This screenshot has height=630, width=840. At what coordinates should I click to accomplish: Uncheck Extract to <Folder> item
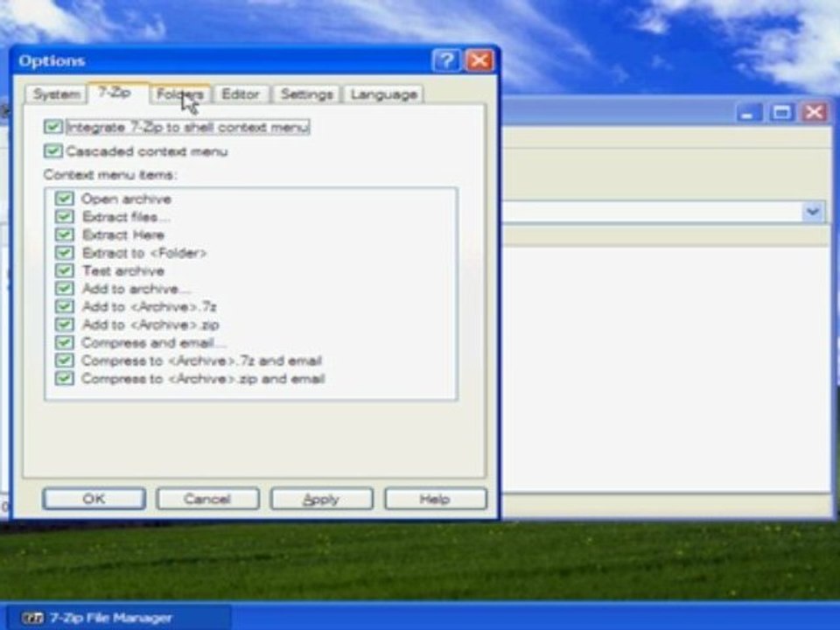point(64,252)
